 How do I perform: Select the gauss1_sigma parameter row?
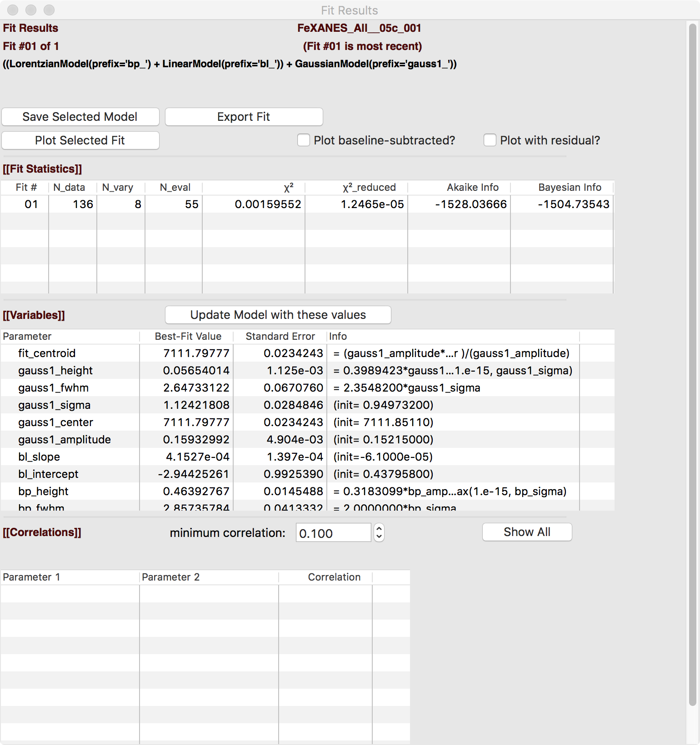tap(54, 405)
